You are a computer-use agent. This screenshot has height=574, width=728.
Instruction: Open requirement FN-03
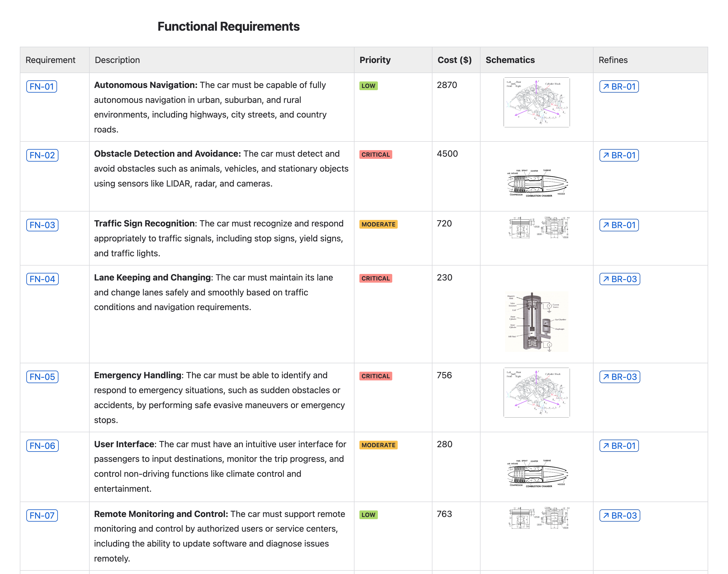coord(42,225)
